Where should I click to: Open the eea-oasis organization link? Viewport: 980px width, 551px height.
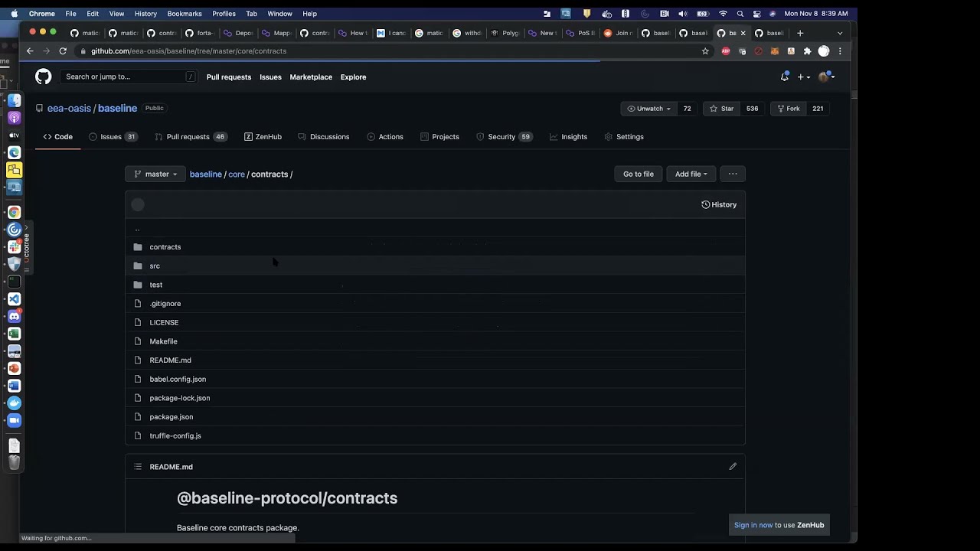[69, 109]
